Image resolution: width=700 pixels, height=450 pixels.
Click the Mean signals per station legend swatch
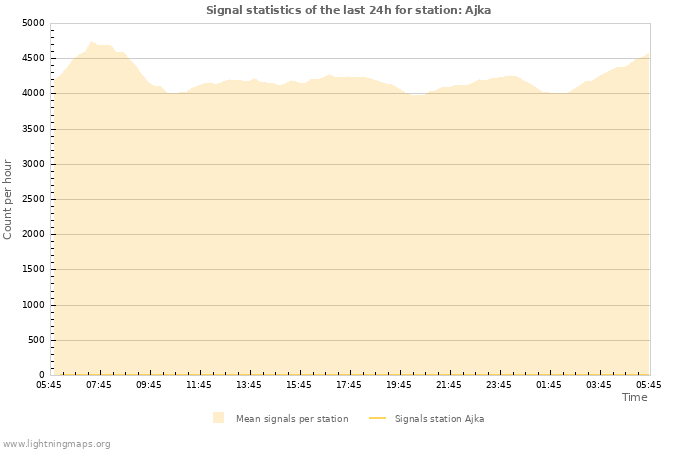[218, 418]
